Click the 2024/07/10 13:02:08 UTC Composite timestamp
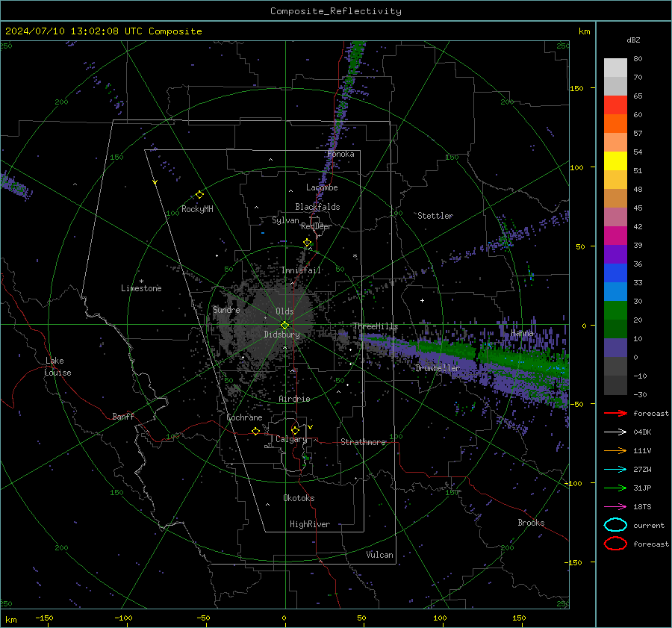672x628 pixels. click(103, 31)
